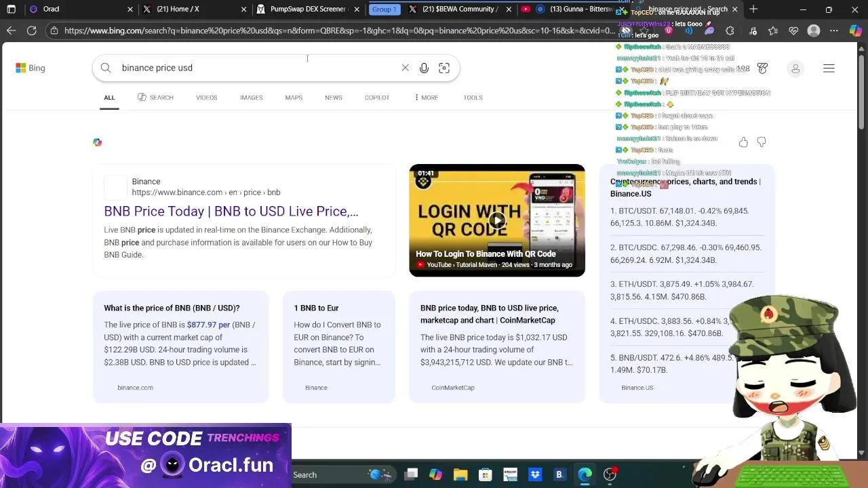
Task: View site information lock icon
Action: coord(54,30)
